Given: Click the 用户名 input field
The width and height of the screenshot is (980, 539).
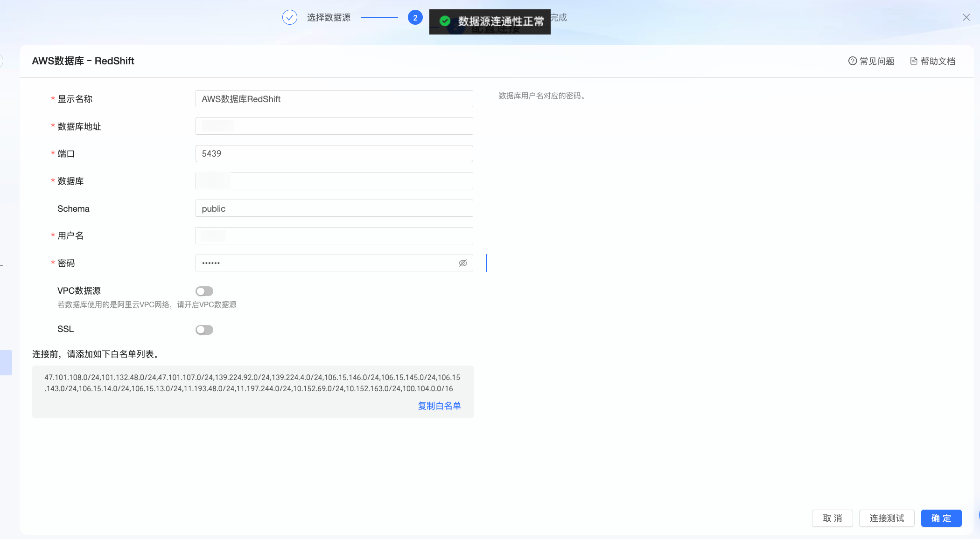Looking at the screenshot, I should point(334,235).
